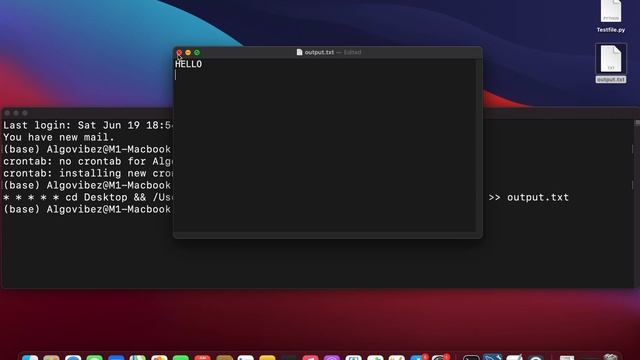
Task: Close the output.txt editor window
Action: (x=179, y=53)
